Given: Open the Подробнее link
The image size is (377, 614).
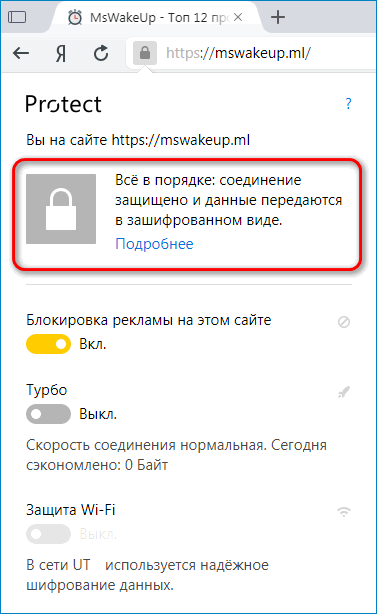Looking at the screenshot, I should (x=154, y=244).
